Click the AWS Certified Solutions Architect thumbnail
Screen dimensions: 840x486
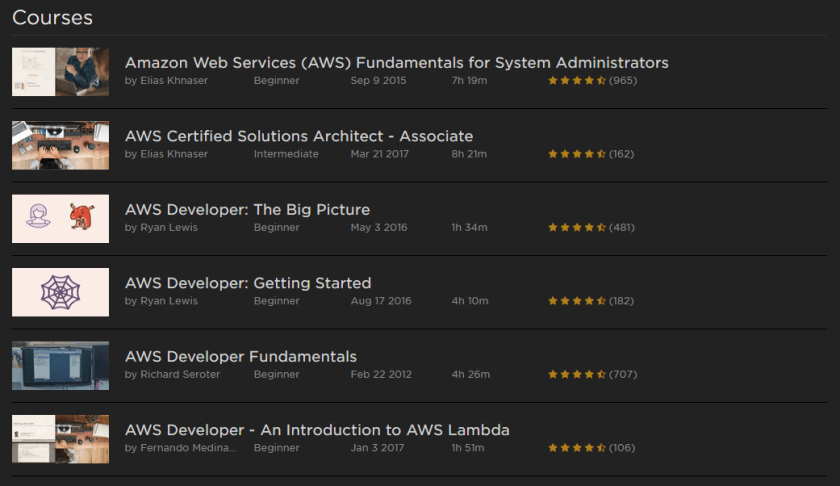[x=60, y=146]
